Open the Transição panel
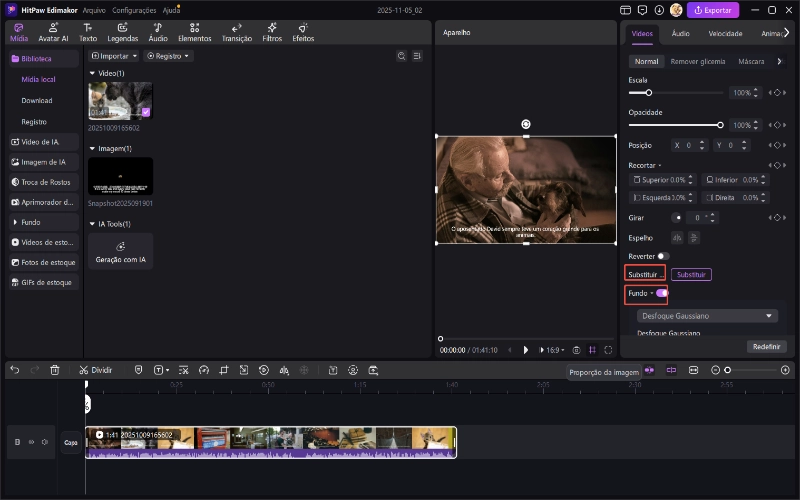 tap(237, 32)
